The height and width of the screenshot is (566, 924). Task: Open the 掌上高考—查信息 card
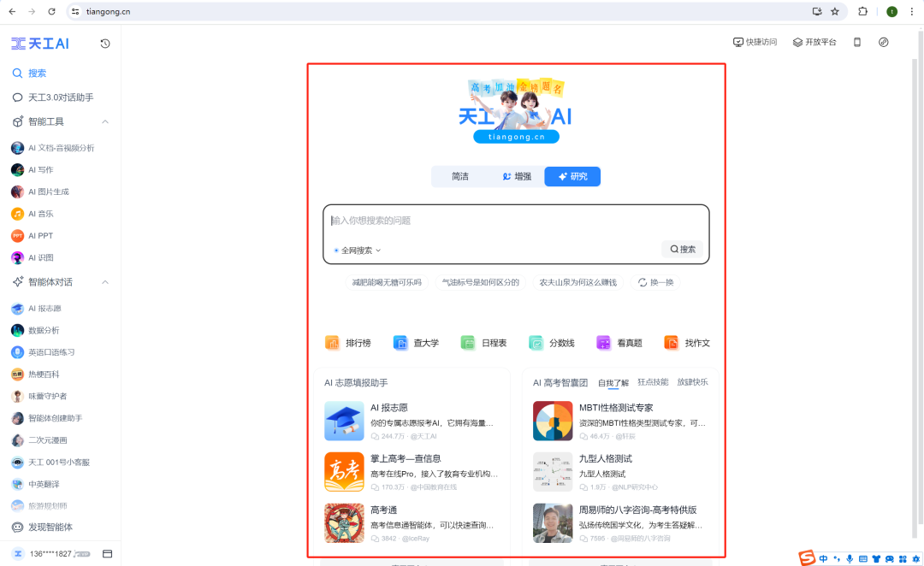(x=412, y=472)
